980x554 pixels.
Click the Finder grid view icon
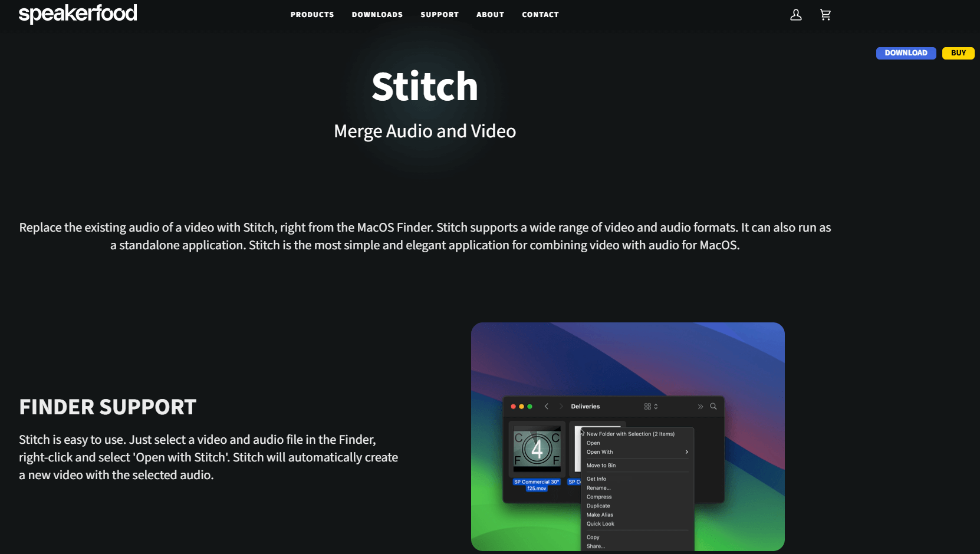(648, 406)
